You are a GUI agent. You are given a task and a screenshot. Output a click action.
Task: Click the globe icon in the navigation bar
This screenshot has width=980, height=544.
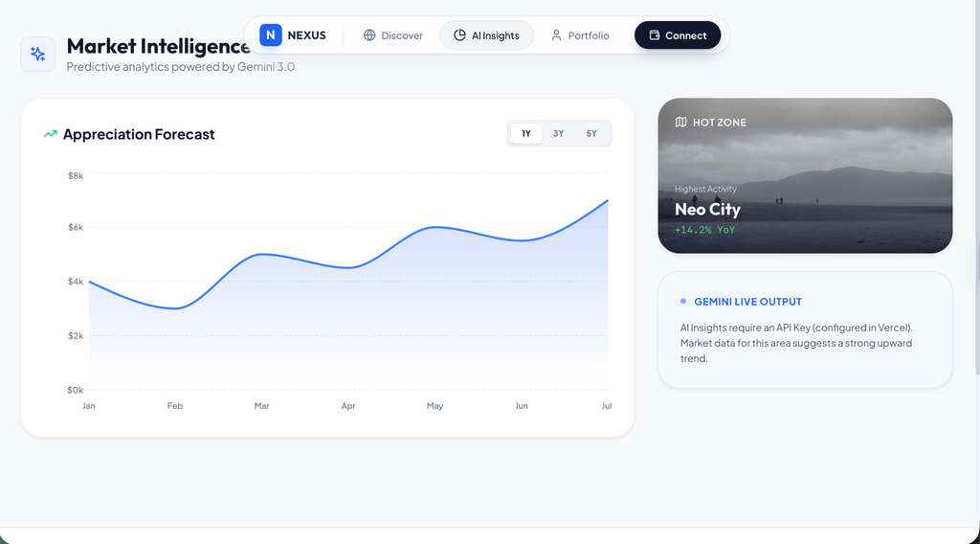[369, 35]
